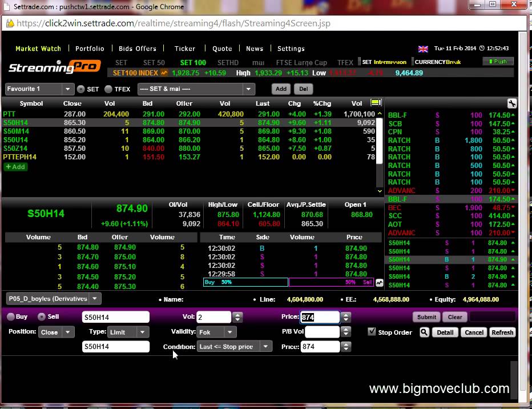
Task: Select the PTT row in watchlist
Action: (190, 114)
